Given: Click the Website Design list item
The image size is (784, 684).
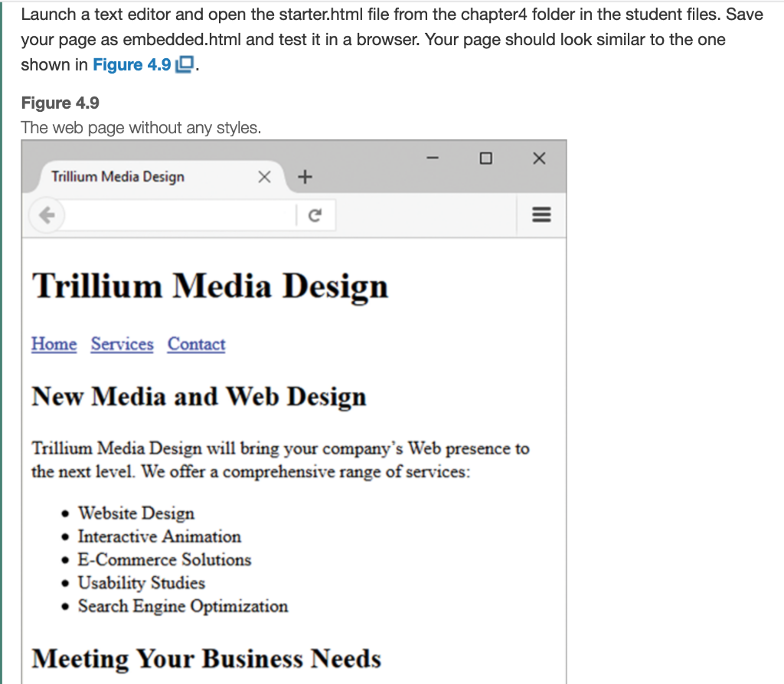Looking at the screenshot, I should pos(136,513).
